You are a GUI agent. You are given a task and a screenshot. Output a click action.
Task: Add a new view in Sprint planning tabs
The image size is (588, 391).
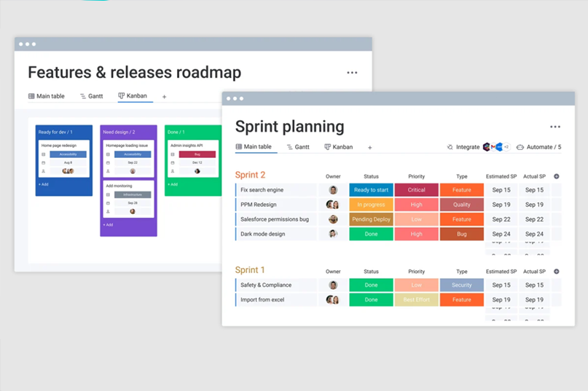369,148
